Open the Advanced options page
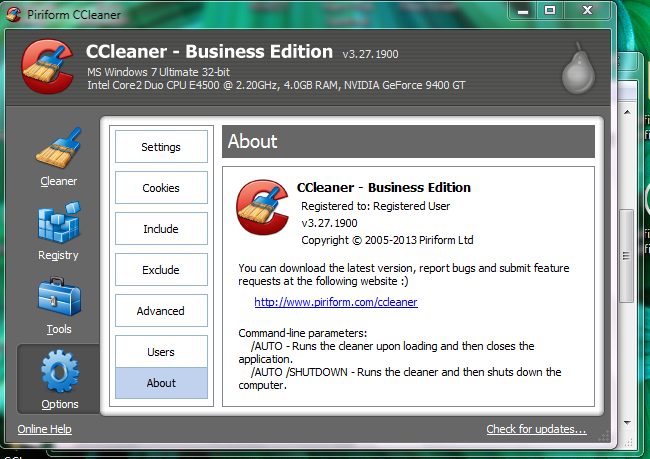The image size is (650, 459). (x=161, y=311)
